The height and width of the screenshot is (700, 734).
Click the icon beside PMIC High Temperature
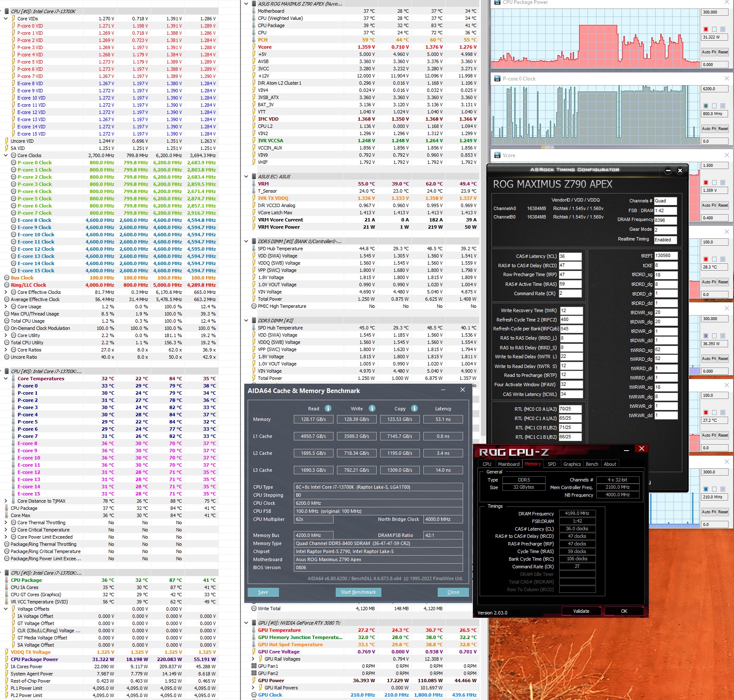pos(254,306)
